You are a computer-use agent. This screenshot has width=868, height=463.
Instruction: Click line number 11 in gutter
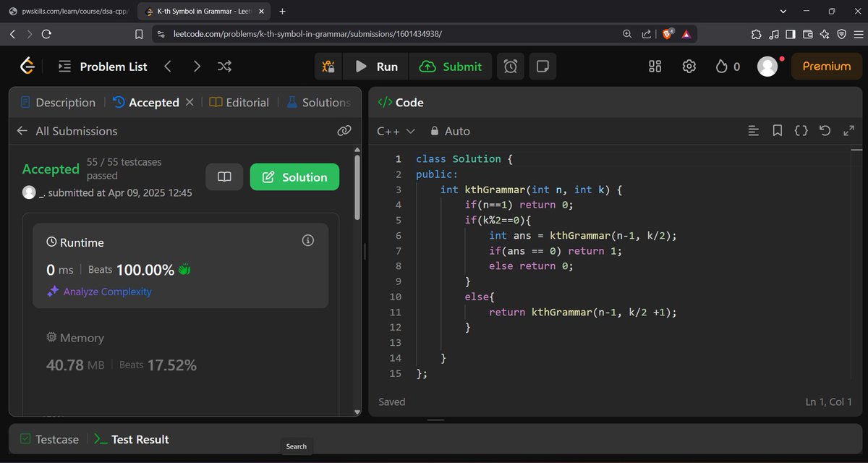[x=395, y=313]
